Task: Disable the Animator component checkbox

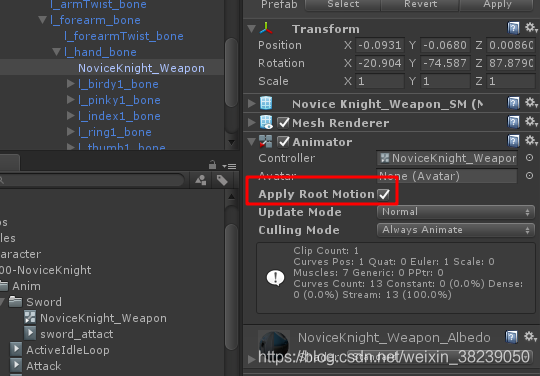Action: pos(283,142)
